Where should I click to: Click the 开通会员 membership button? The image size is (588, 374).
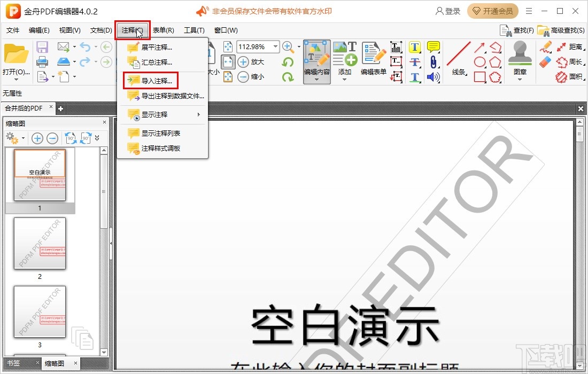point(492,11)
